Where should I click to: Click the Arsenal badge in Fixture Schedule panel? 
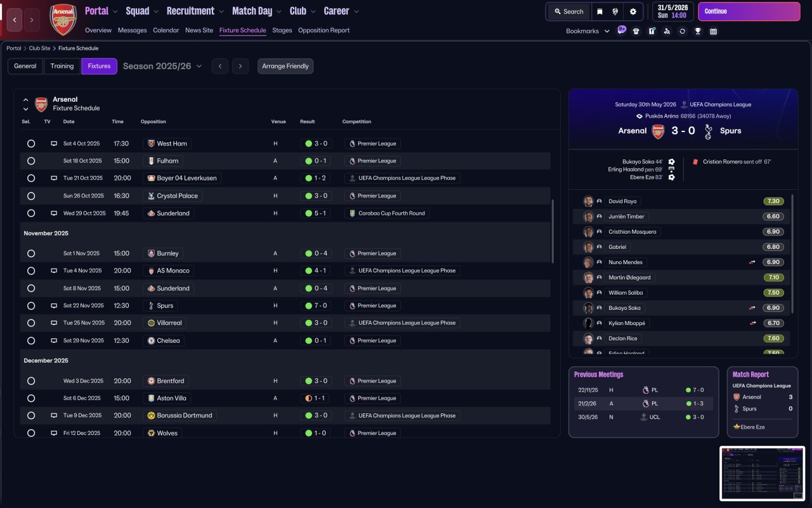coord(41,104)
